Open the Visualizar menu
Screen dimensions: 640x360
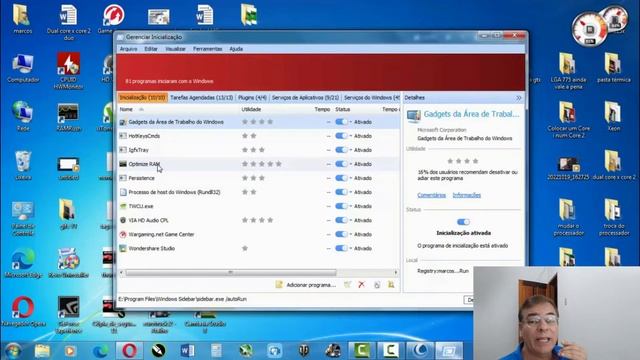click(x=175, y=49)
